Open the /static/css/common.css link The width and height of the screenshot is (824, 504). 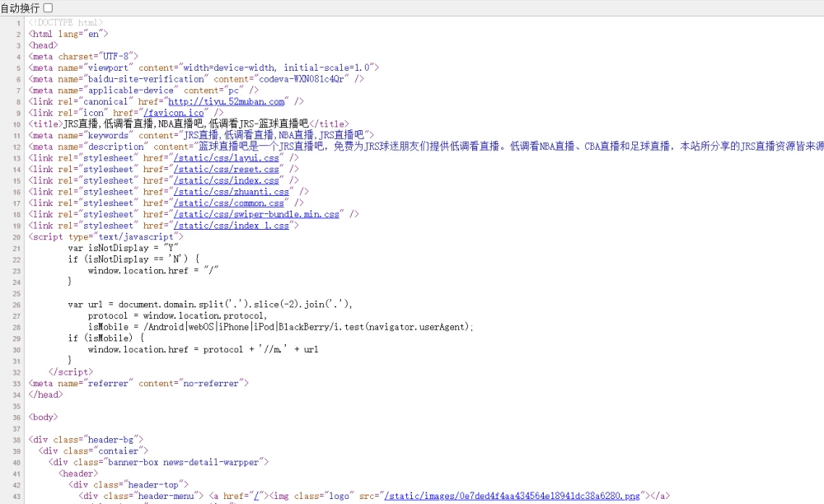229,203
